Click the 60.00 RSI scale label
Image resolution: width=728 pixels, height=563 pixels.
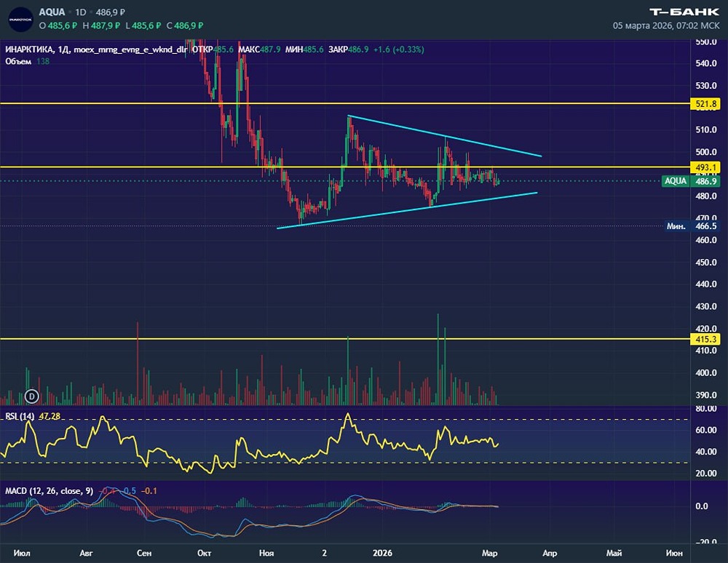tap(705, 430)
